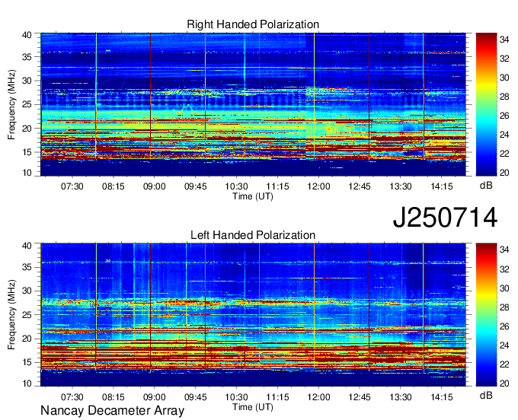Click the dB label under lower colorbar

coord(486,395)
